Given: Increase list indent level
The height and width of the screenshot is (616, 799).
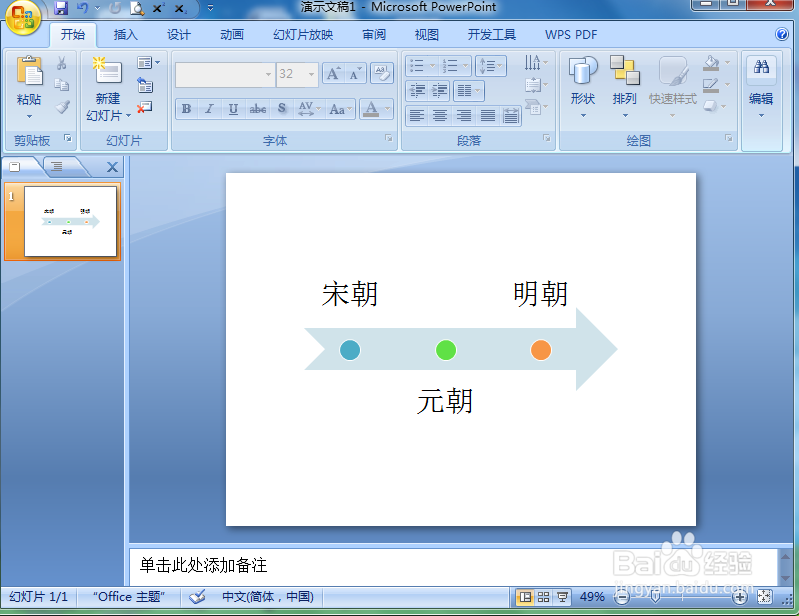Looking at the screenshot, I should 439,91.
